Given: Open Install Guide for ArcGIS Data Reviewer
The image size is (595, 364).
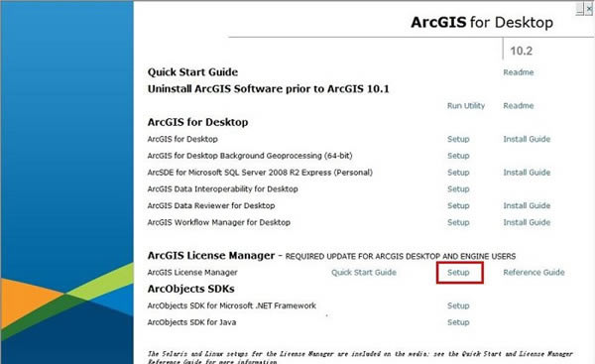Looking at the screenshot, I should click(527, 205).
